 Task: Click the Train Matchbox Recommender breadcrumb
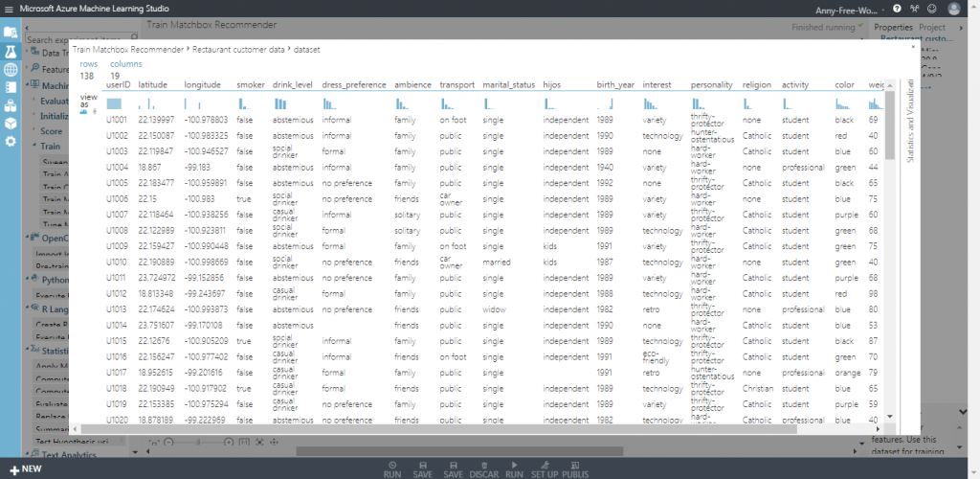point(128,50)
